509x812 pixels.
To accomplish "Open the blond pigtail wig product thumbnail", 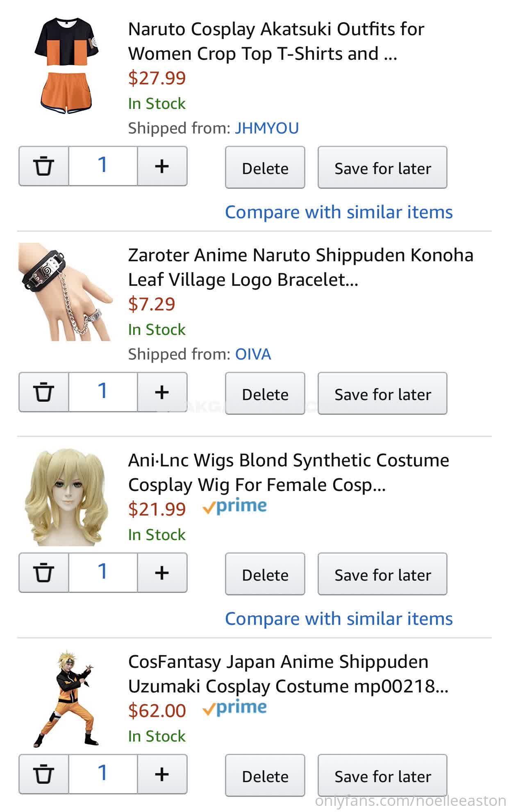I will [x=66, y=497].
